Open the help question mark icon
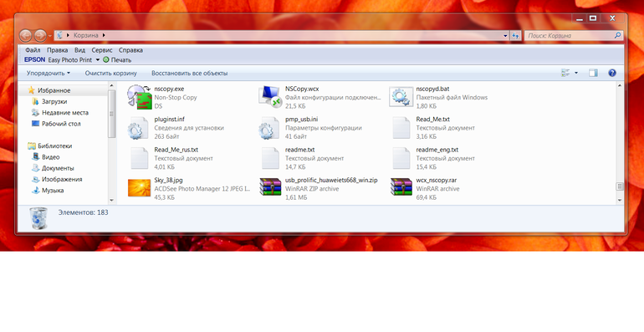Screen dimensions: 644x332 pos(612,73)
